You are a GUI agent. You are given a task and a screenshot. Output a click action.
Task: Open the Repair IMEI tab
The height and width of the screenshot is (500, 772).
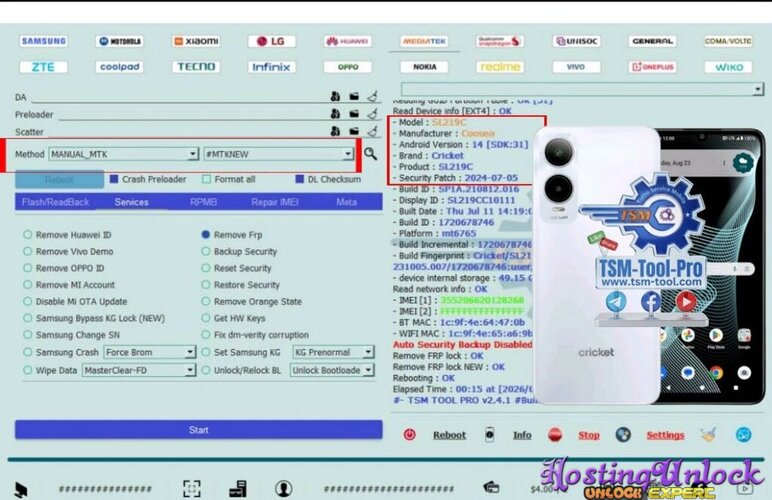pos(275,202)
